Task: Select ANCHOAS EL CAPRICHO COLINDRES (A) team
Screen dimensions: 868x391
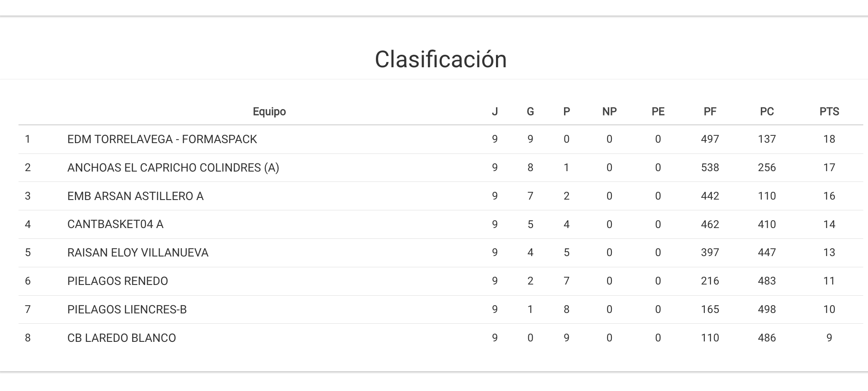Action: pos(173,168)
